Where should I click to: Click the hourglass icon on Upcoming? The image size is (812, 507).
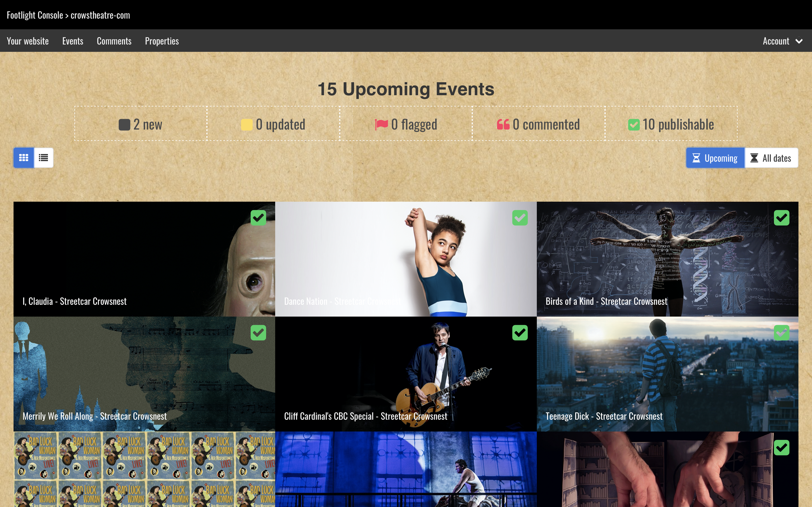[696, 158]
